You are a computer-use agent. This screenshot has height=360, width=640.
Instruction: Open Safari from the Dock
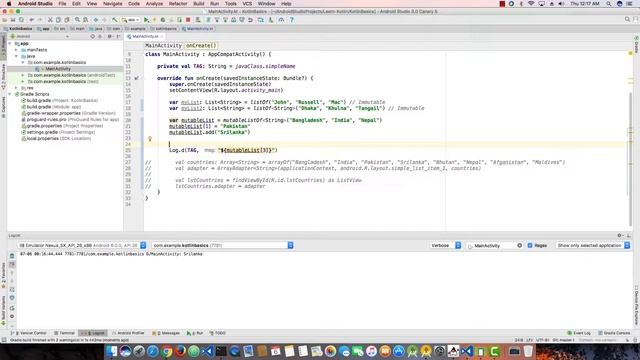[153, 351]
